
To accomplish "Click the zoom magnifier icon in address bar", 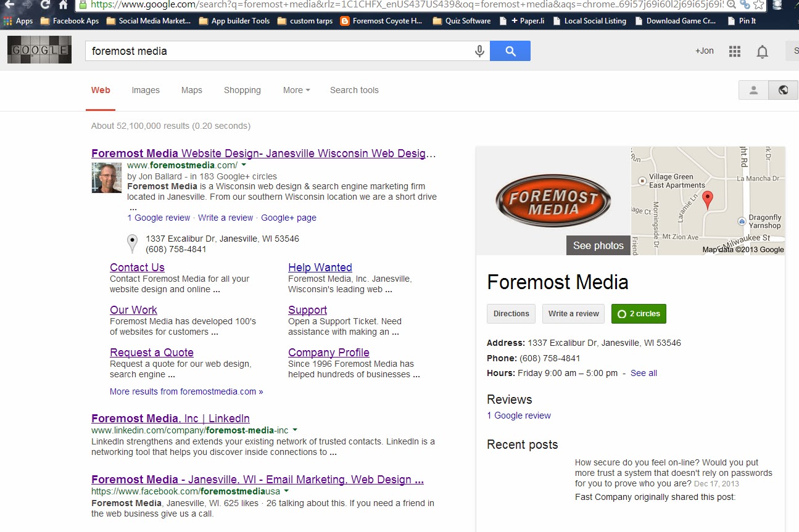I will click(731, 5).
